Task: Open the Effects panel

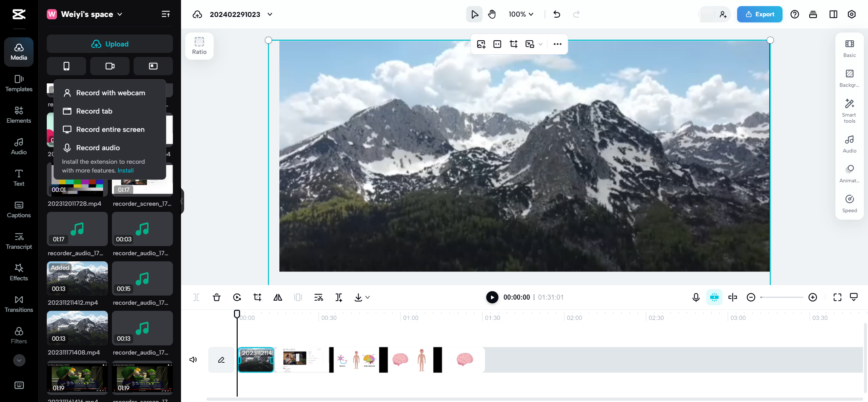Action: [x=19, y=272]
